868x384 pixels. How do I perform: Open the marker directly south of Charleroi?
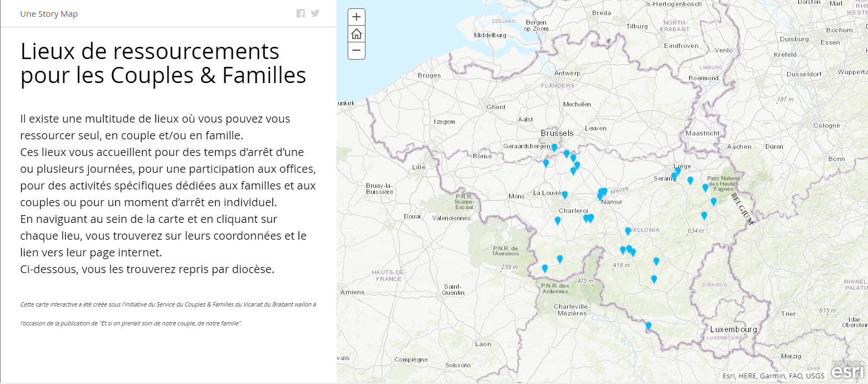[x=558, y=220]
